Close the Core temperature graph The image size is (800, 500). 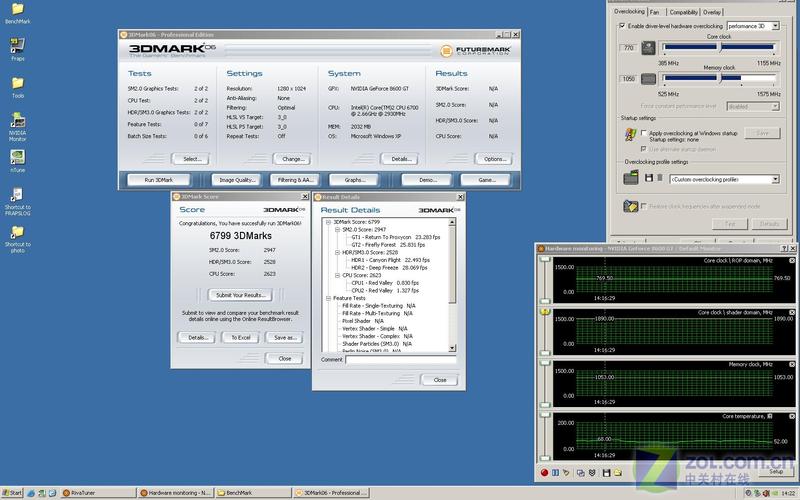pyautogui.click(x=792, y=416)
